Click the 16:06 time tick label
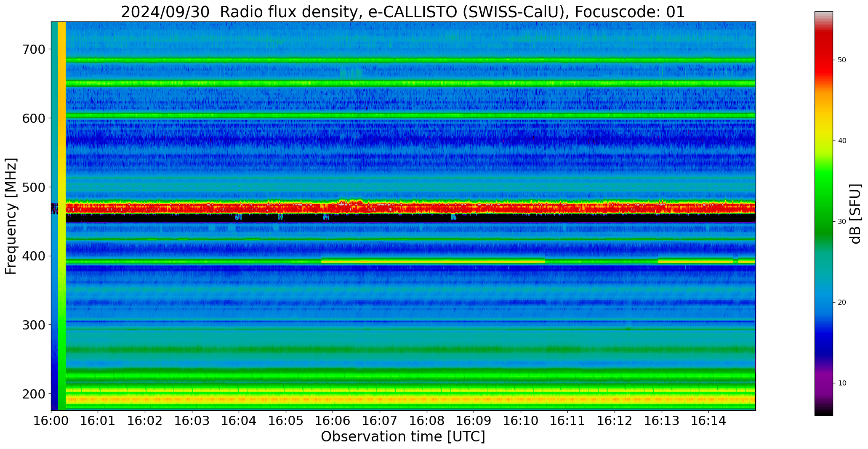The height and width of the screenshot is (449, 868). (x=333, y=420)
